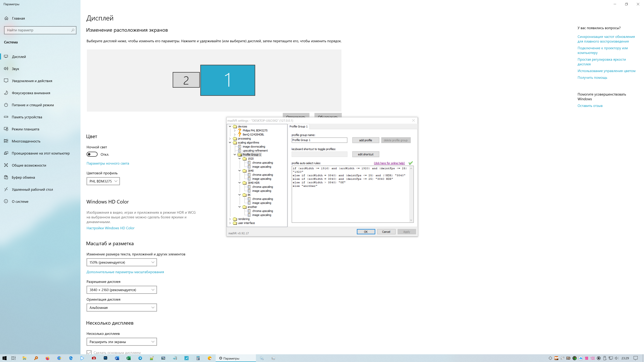
Task: Select display 2 in the arrangement
Action: pyautogui.click(x=186, y=80)
